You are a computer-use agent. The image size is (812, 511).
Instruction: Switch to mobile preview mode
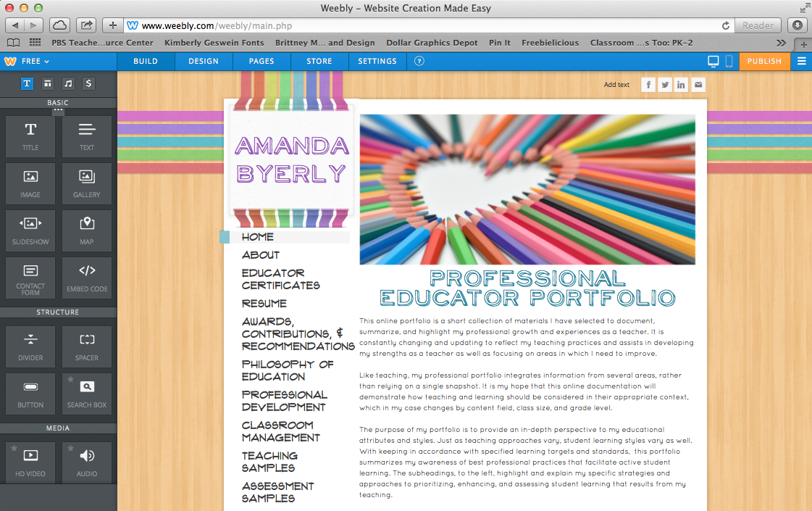(x=729, y=62)
